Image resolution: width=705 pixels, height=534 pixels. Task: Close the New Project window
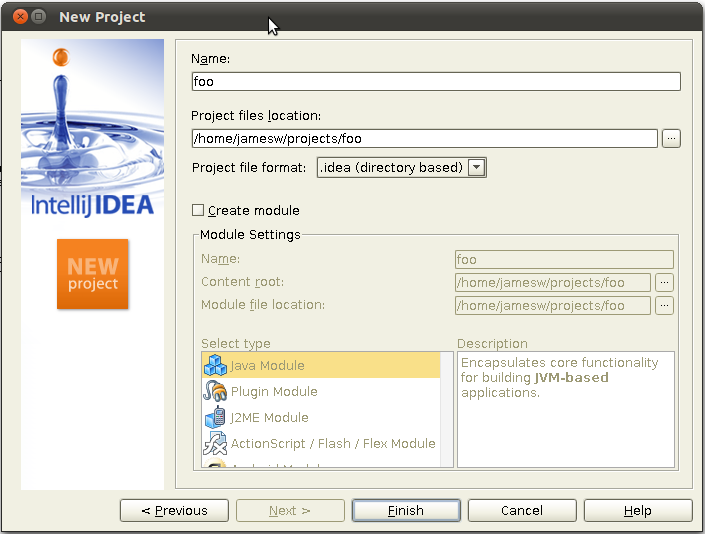click(x=17, y=17)
